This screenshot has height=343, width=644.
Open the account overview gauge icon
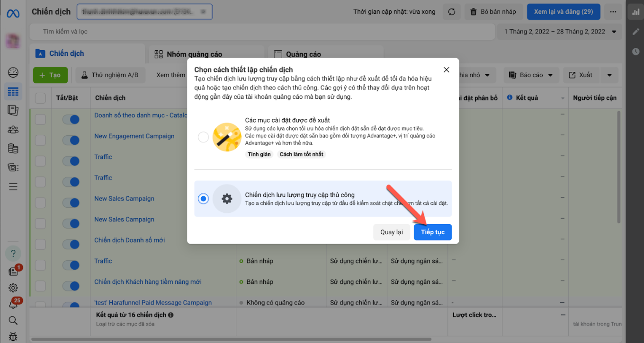click(x=13, y=72)
